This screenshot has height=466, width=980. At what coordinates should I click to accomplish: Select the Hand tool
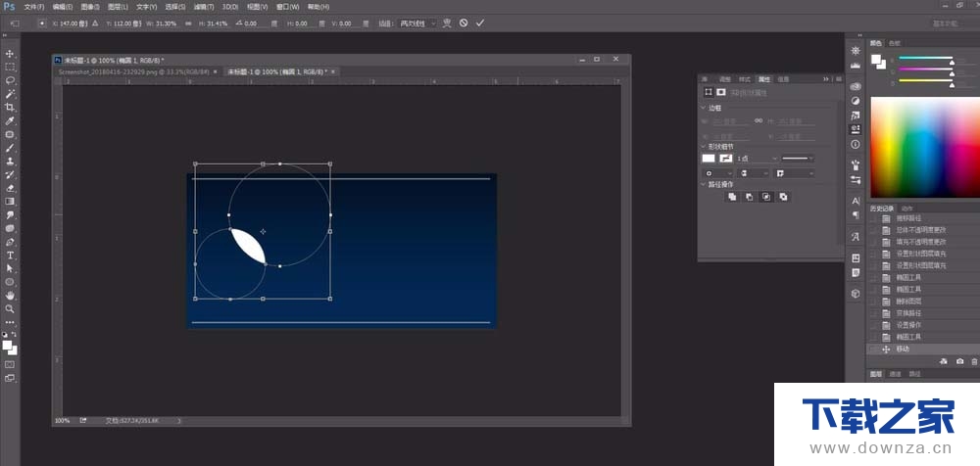10,296
